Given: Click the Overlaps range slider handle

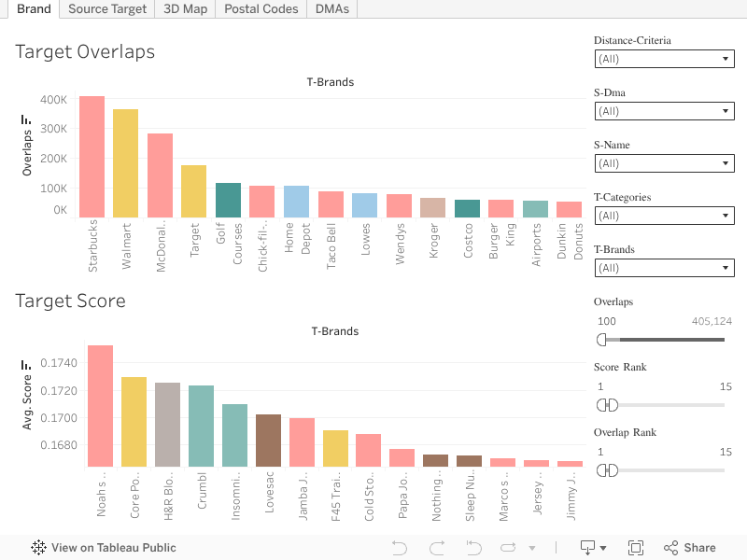Looking at the screenshot, I should pos(601,339).
